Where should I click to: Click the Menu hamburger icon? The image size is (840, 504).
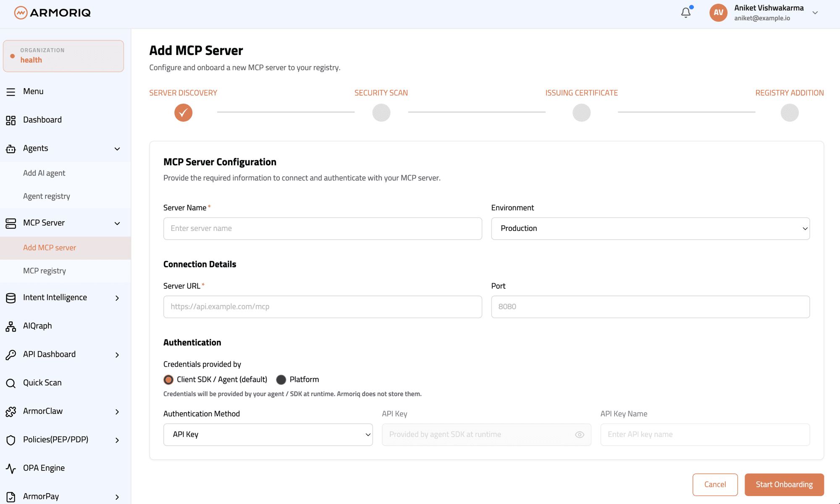point(11,92)
